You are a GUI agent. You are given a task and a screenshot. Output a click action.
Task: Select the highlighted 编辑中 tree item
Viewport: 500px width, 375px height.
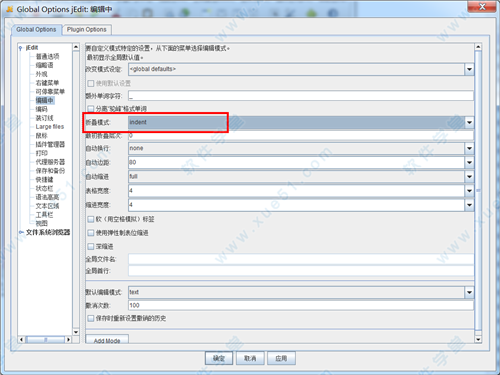click(x=44, y=100)
